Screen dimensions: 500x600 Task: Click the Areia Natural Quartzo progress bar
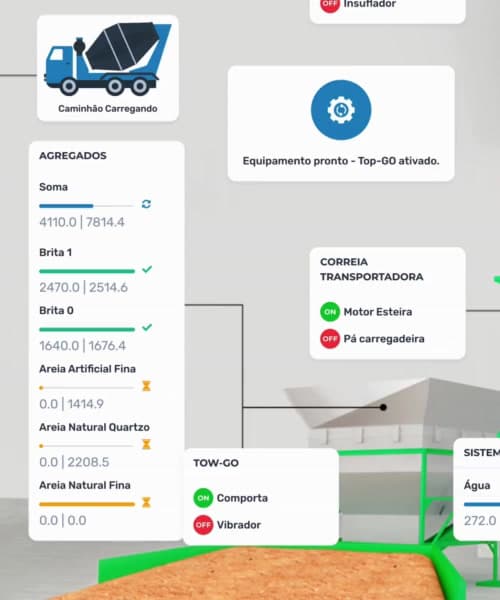click(x=87, y=446)
